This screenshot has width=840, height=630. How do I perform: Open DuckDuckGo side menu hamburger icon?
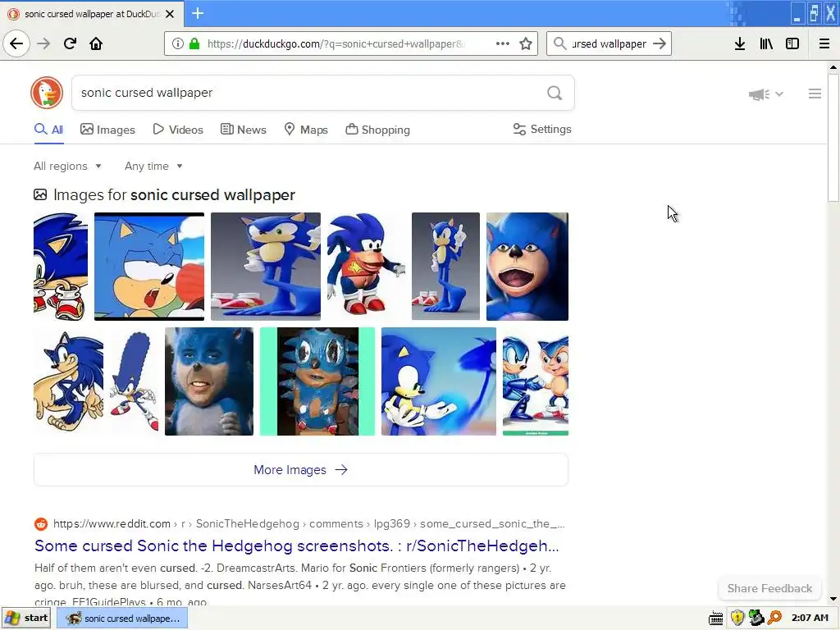[x=815, y=94]
